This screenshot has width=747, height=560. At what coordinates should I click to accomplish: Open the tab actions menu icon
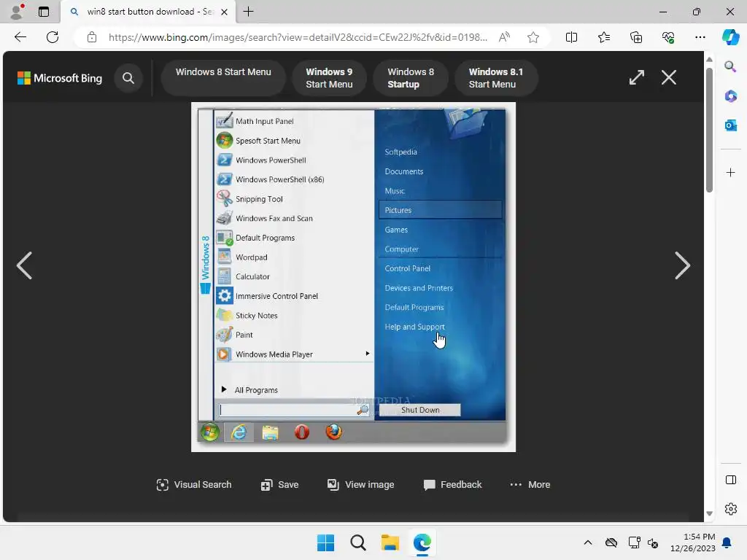point(44,12)
